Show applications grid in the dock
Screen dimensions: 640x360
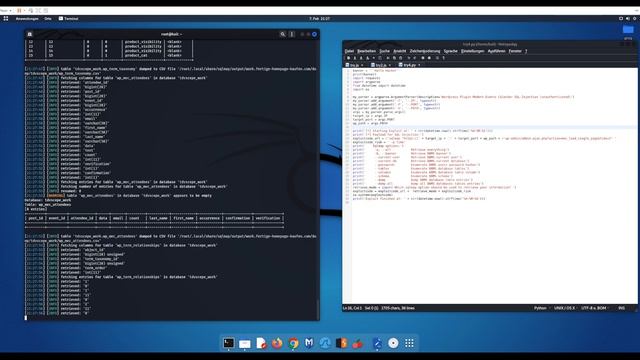pyautogui.click(x=409, y=343)
